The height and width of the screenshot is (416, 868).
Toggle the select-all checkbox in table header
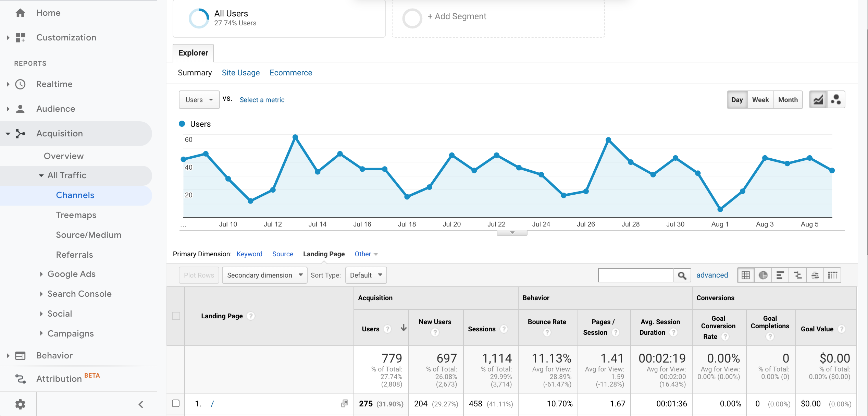click(x=176, y=316)
